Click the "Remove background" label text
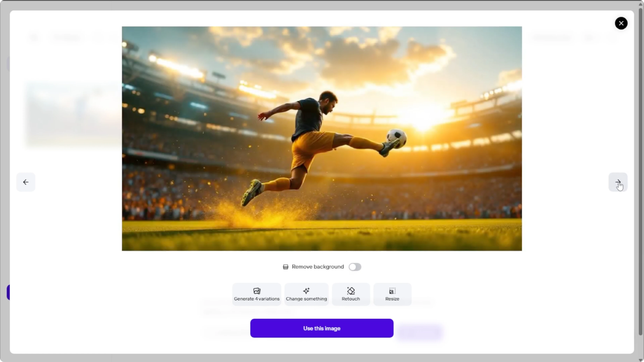644x362 pixels. tap(318, 267)
